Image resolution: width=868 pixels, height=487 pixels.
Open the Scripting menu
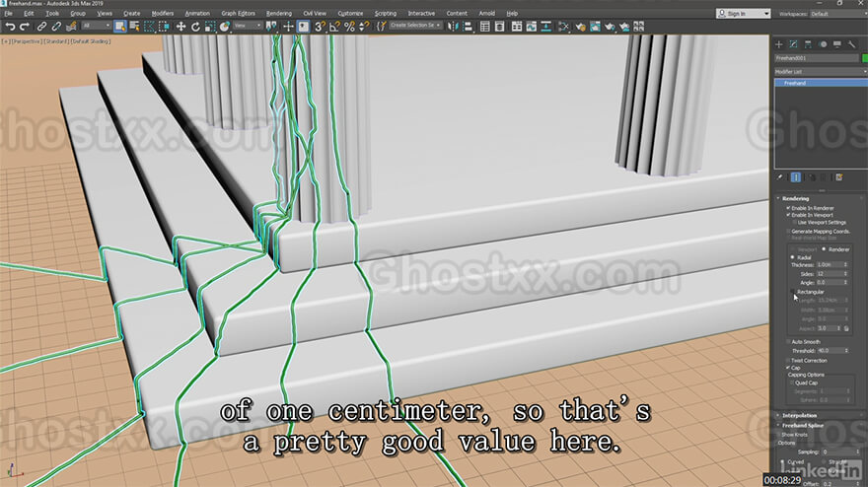click(x=386, y=13)
